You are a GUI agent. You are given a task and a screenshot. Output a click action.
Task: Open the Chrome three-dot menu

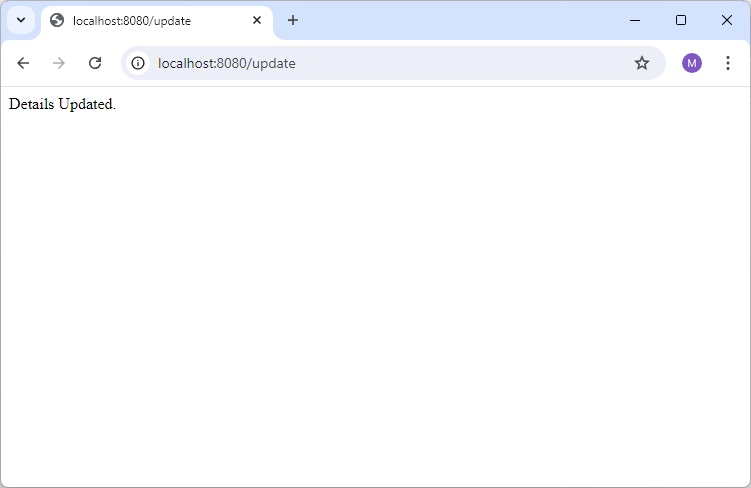pyautogui.click(x=728, y=63)
